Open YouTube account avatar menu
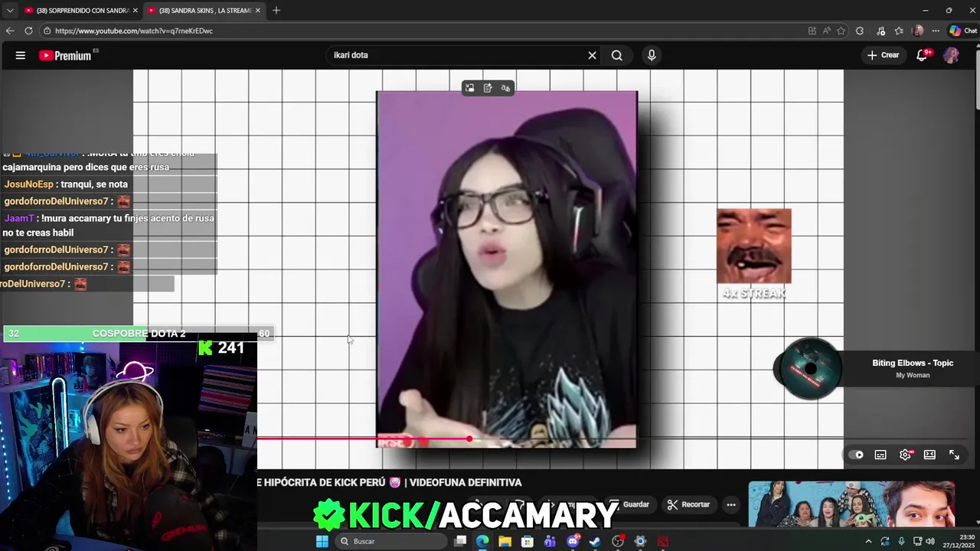 (x=951, y=55)
